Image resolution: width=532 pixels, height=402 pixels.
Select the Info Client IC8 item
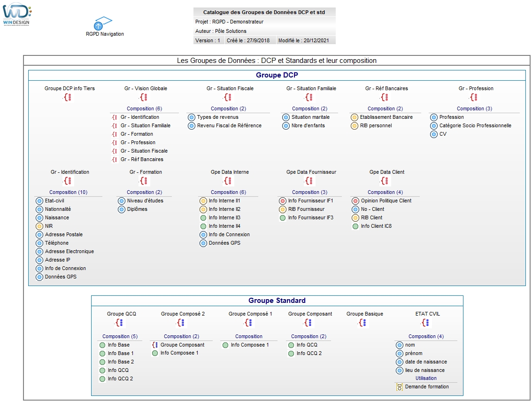[x=376, y=226]
